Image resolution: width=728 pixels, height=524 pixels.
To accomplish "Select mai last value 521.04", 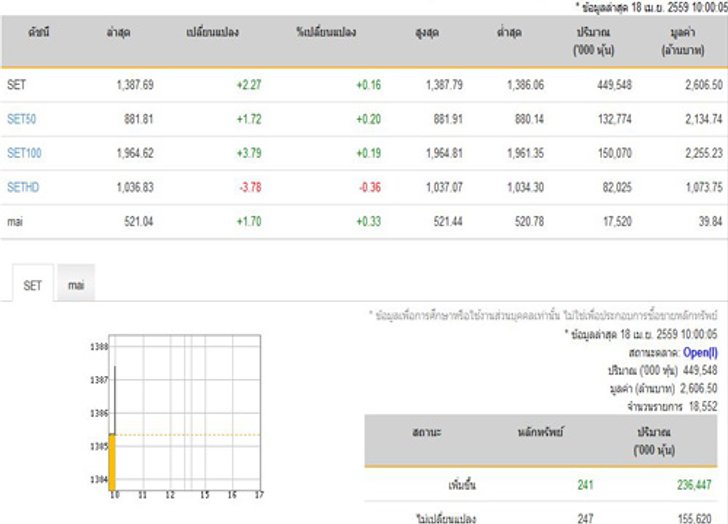I will 138,221.
